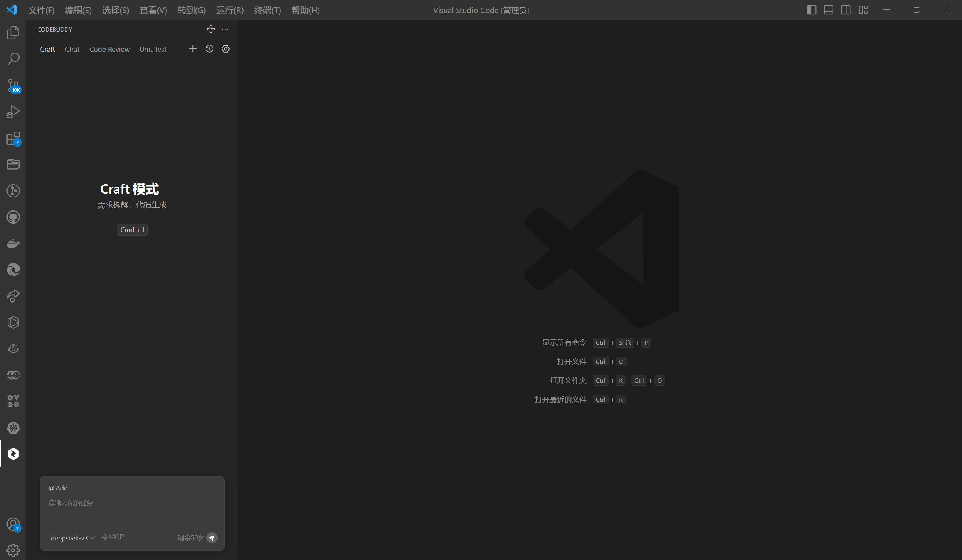The width and height of the screenshot is (962, 560).
Task: Open the Extensions view icon
Action: point(13,138)
